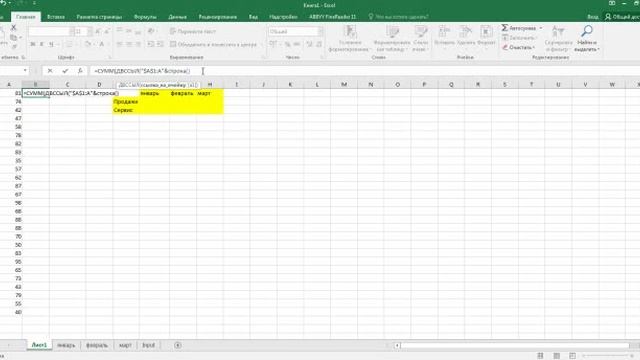The width and height of the screenshot is (640, 360).
Task: Select column header M
Action: pyautogui.click(x=344, y=84)
